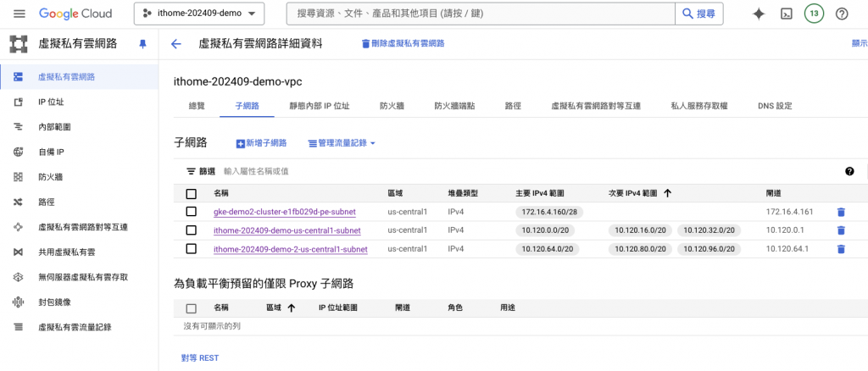
Task: Delete ithome-202409-demo-2-us-central1-subnet via trash icon
Action: click(x=841, y=249)
